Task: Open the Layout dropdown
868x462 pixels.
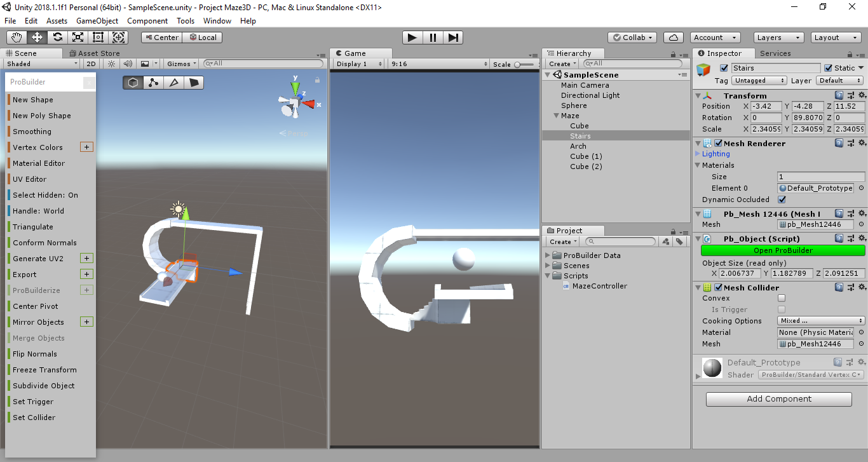Action: point(836,37)
